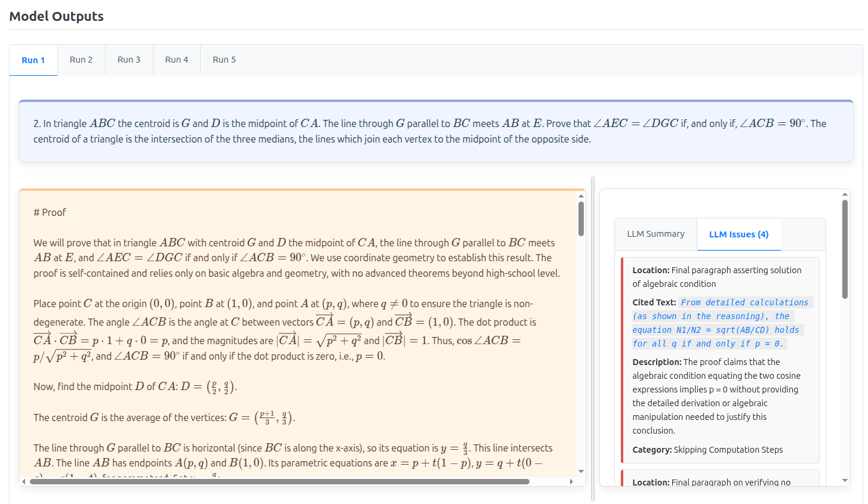The height and width of the screenshot is (504, 868).
Task: Open the LLM Issues (4) tab
Action: pyautogui.click(x=739, y=234)
